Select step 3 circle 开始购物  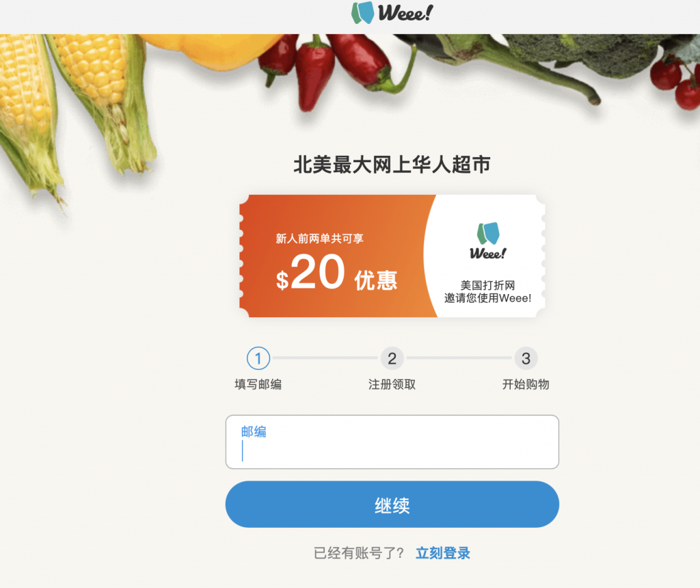point(526,358)
